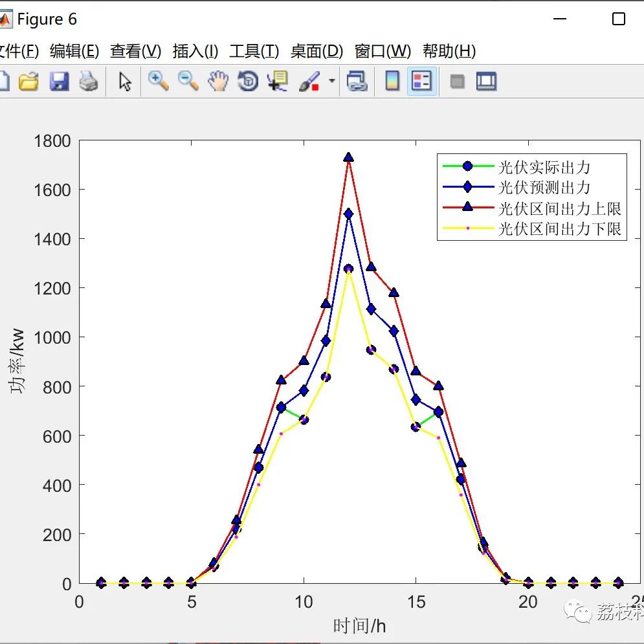Click x-axis tick label 10
The width and height of the screenshot is (644, 644).
point(304,602)
